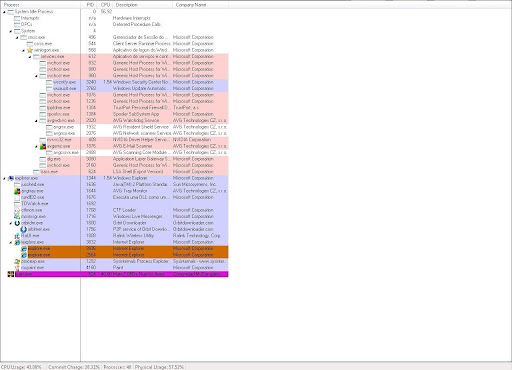Click the Ralink Wireless Utility icon
Image resolution: width=512 pixels, height=370 pixels.
[x=17, y=236]
